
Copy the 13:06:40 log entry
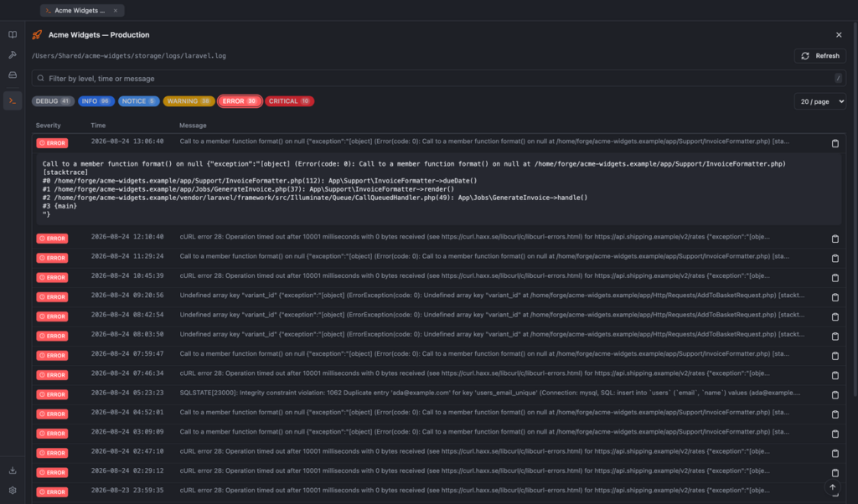click(x=835, y=143)
